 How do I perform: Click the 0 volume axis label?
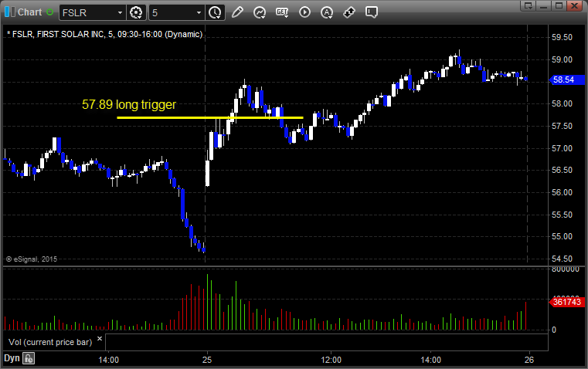click(554, 330)
